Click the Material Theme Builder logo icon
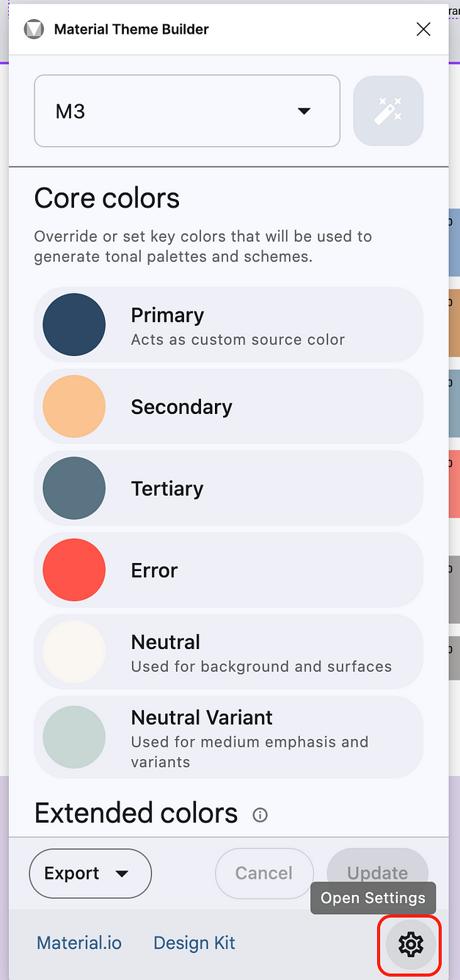The height and width of the screenshot is (980, 460). pos(34,29)
